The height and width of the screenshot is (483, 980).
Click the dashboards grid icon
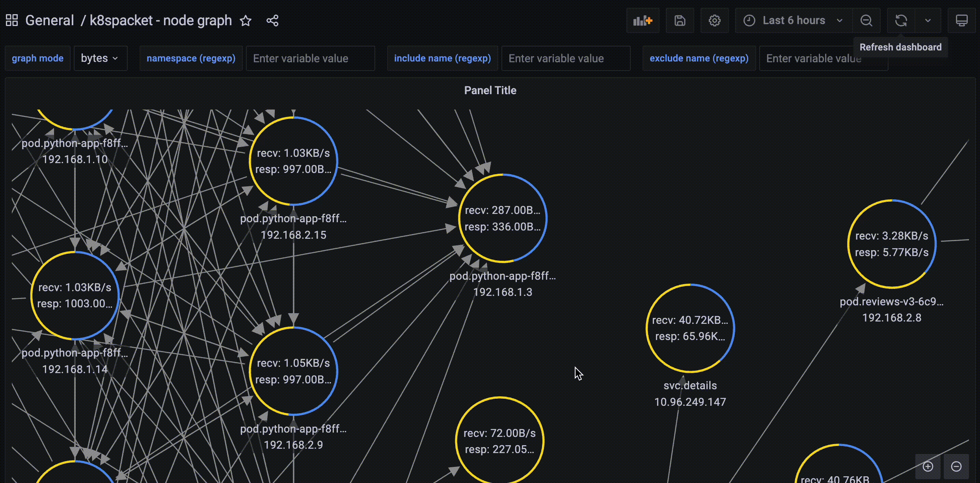[12, 20]
